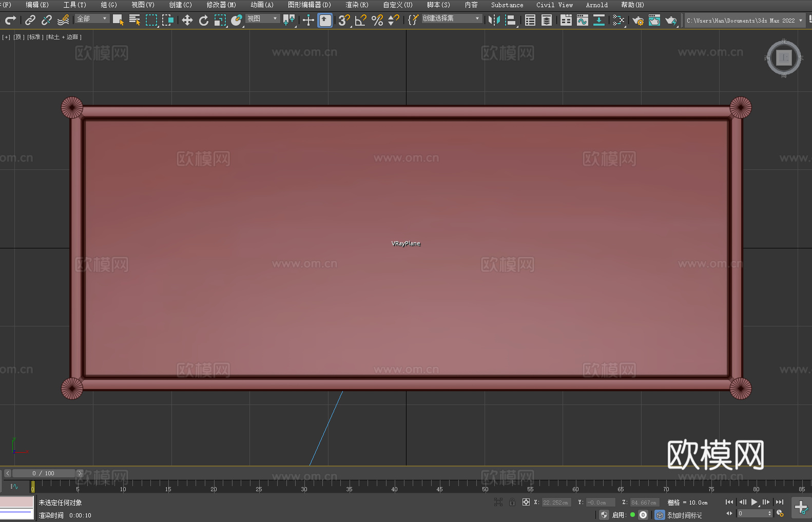Toggle the Layer Explorer icon

pos(547,20)
